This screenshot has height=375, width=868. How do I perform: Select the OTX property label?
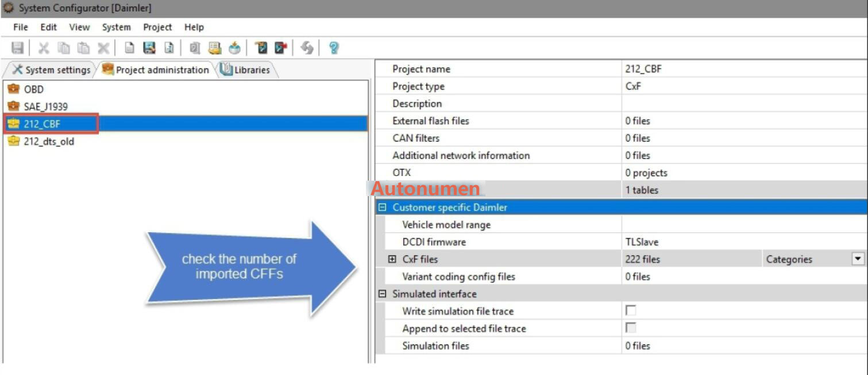(402, 173)
